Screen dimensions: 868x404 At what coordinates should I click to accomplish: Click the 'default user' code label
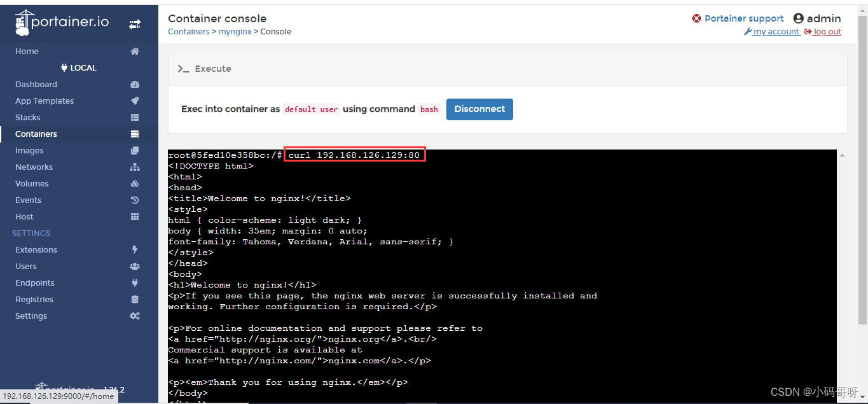pyautogui.click(x=311, y=109)
